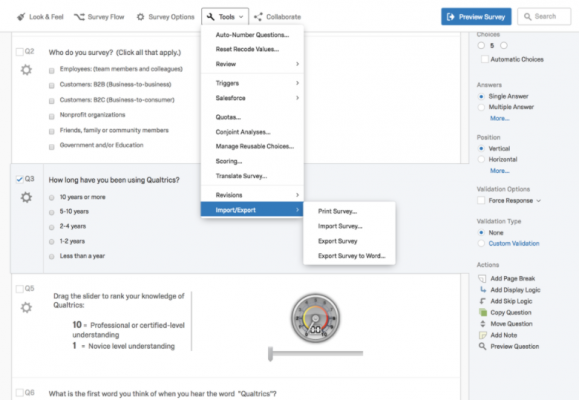Click the Survey Options gear icon
Viewport: 579px width, 400px height.
click(x=140, y=17)
